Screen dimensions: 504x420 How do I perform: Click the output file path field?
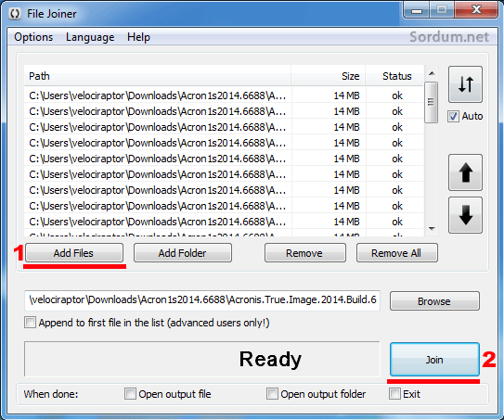click(202, 299)
